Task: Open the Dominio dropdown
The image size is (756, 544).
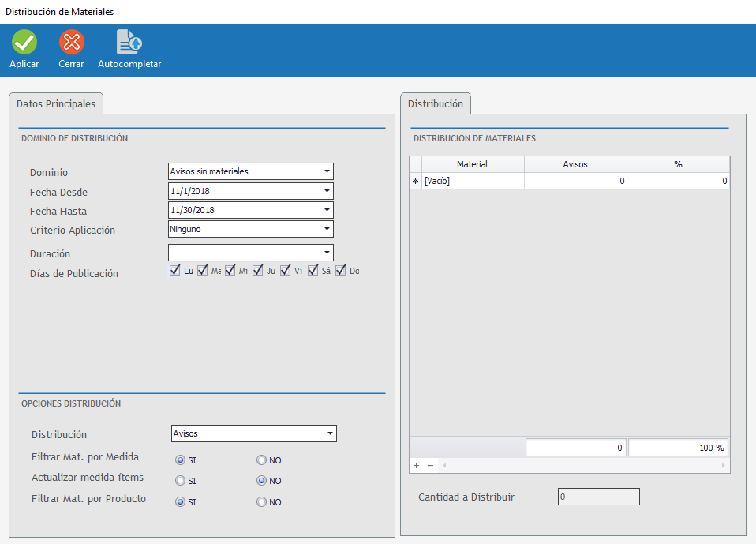Action: pyautogui.click(x=326, y=171)
